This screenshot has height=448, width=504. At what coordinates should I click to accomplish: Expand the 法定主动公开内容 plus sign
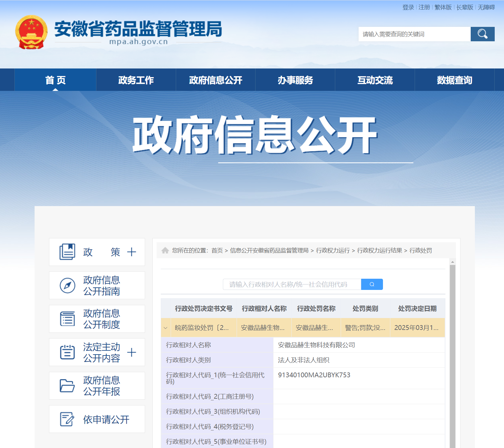[x=132, y=352]
